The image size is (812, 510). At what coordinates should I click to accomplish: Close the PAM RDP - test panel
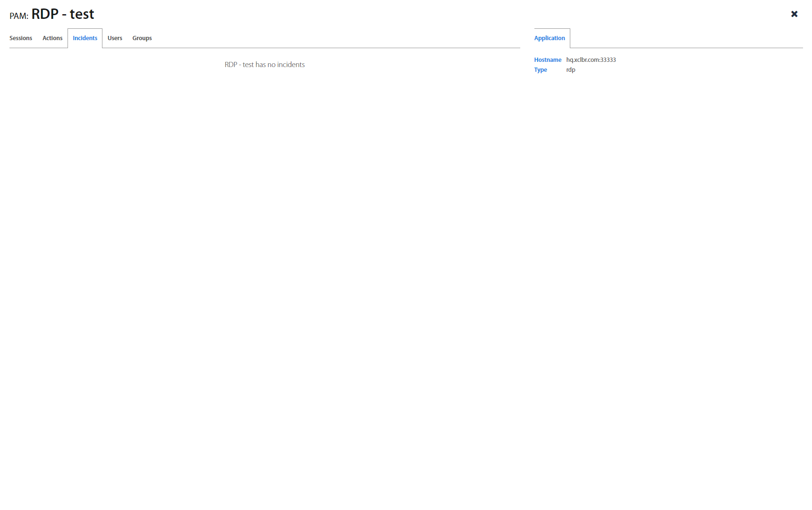click(794, 14)
